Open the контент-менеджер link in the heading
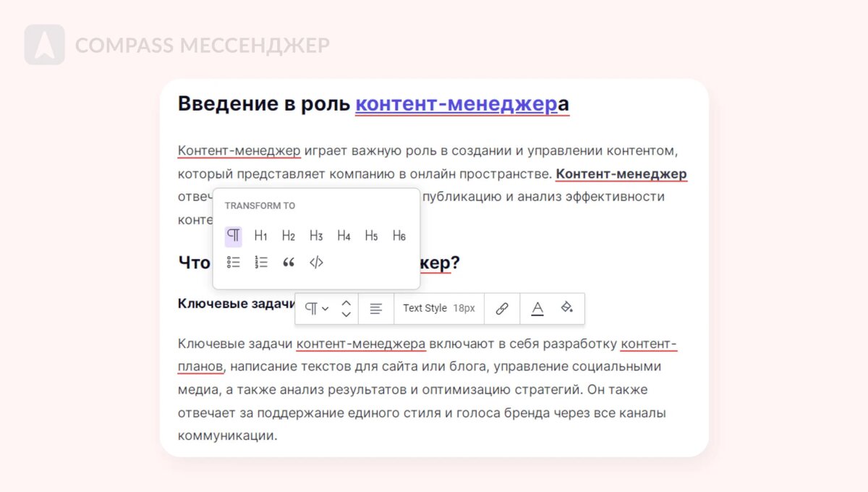The height and width of the screenshot is (492, 868). pos(456,104)
